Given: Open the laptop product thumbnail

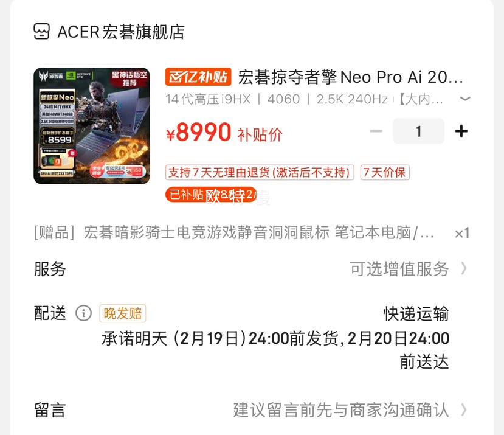Looking at the screenshot, I should tap(92, 126).
